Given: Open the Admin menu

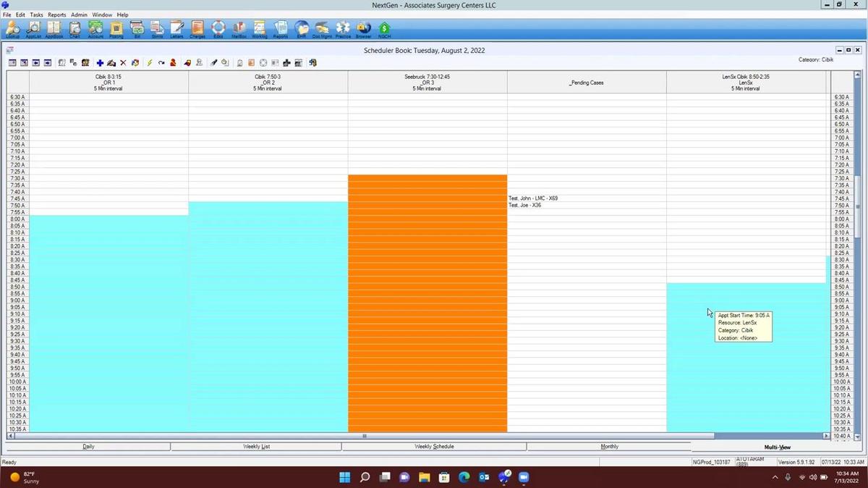Looking at the screenshot, I should [79, 14].
